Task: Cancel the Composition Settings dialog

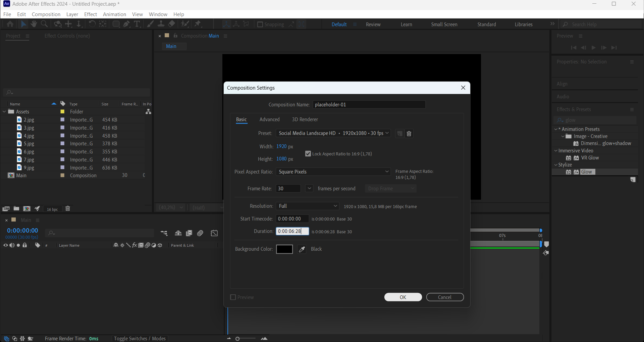Action: pos(445,297)
